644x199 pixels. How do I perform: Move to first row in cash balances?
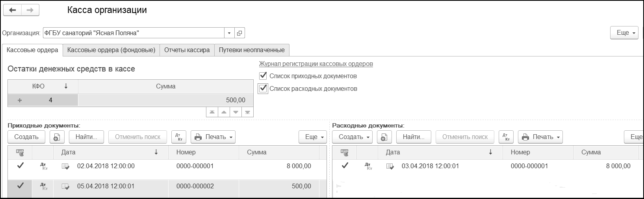pos(212,112)
